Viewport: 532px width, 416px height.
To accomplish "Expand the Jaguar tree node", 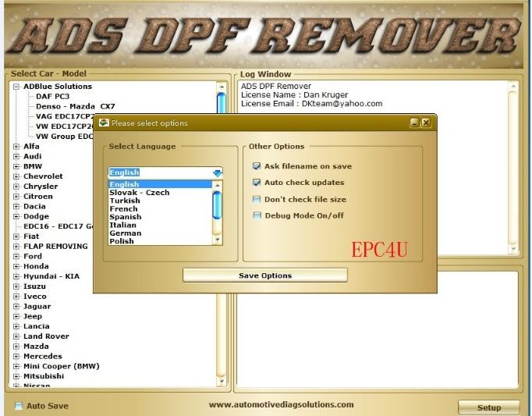I will tap(16, 306).
